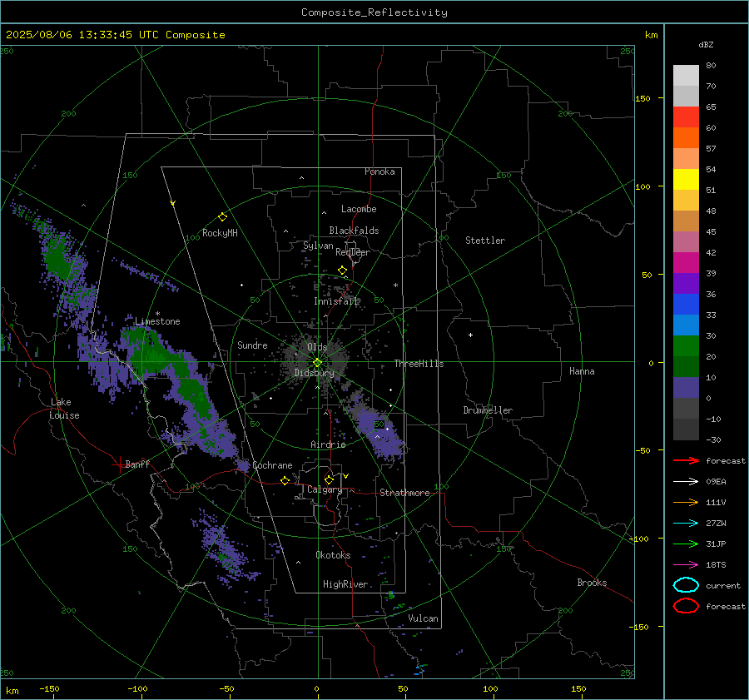749x700 pixels.
Task: Click the light blue swatch between 33 and 30
Action: point(686,325)
